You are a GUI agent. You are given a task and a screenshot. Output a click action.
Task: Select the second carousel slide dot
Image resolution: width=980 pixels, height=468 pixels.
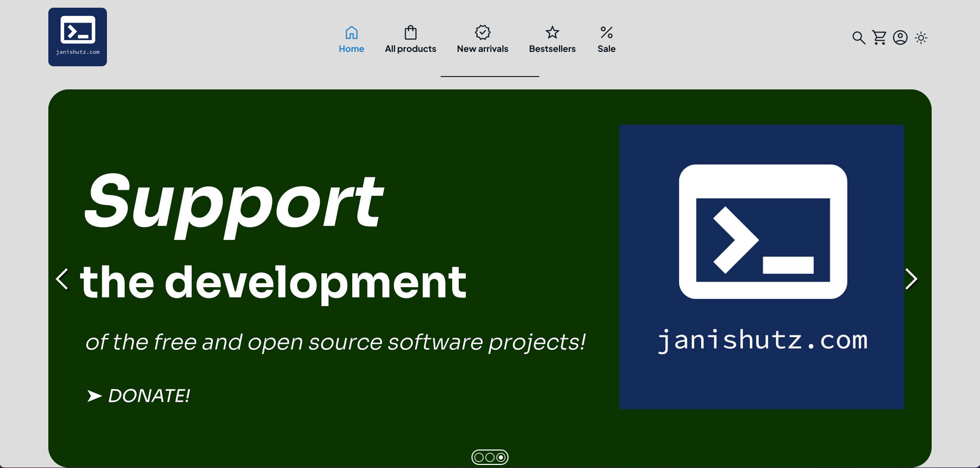490,457
